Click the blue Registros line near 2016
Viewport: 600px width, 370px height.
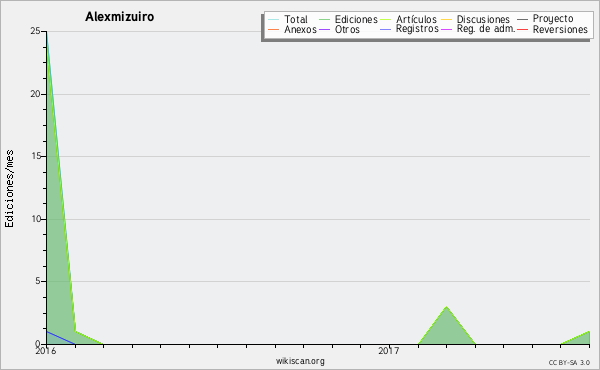(x=60, y=338)
